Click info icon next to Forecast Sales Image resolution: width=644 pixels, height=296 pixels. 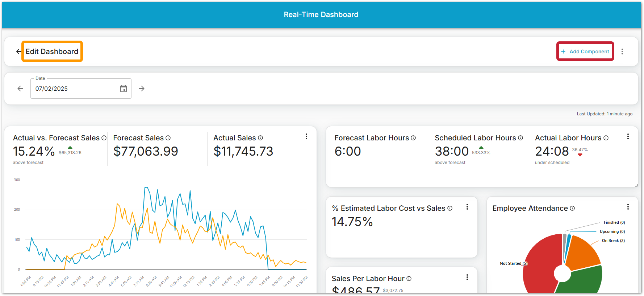click(168, 138)
